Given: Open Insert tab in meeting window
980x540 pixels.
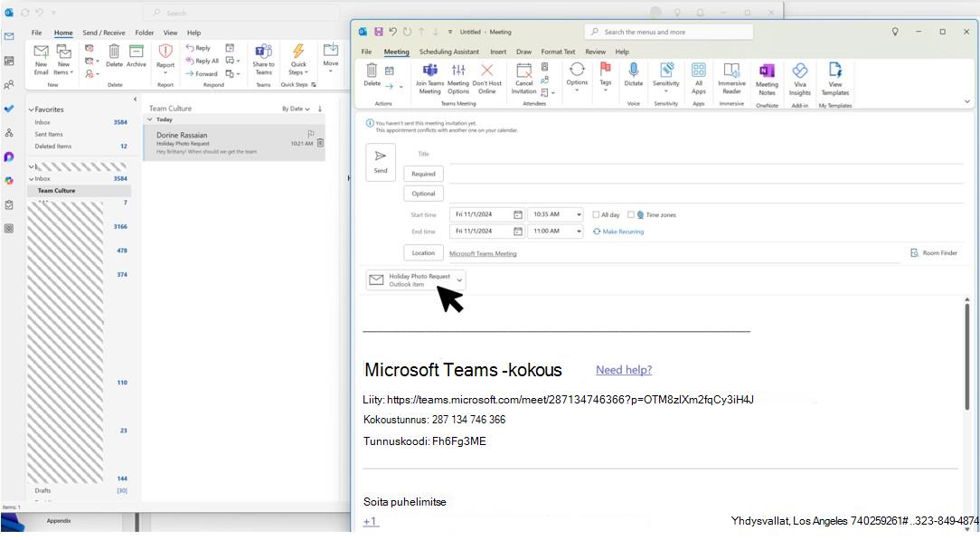Looking at the screenshot, I should (x=498, y=52).
